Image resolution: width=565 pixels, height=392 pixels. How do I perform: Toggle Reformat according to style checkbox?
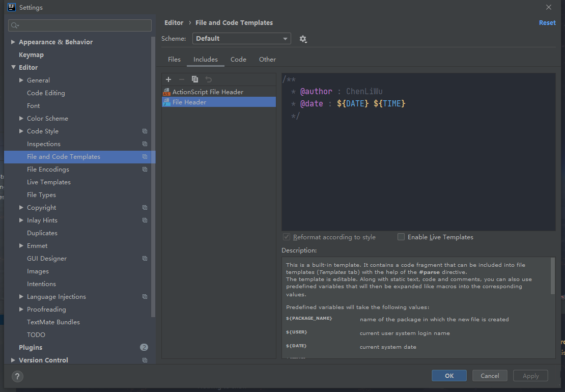coord(287,237)
